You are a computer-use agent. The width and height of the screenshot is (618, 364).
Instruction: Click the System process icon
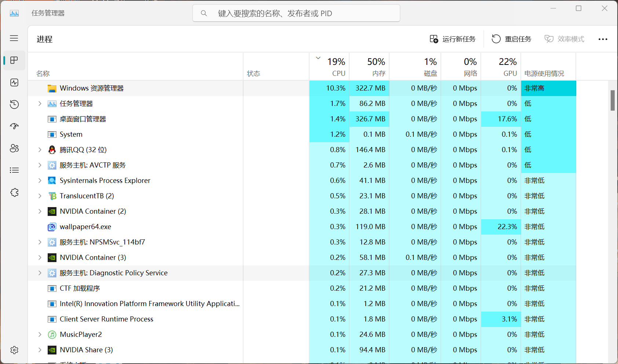click(52, 135)
